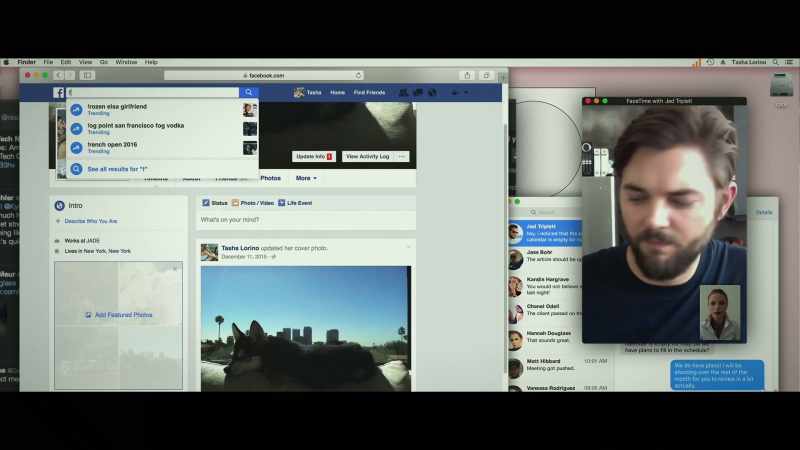800x450 pixels.
Task: Open Tasha profile link in Facebook header
Action: pos(308,92)
